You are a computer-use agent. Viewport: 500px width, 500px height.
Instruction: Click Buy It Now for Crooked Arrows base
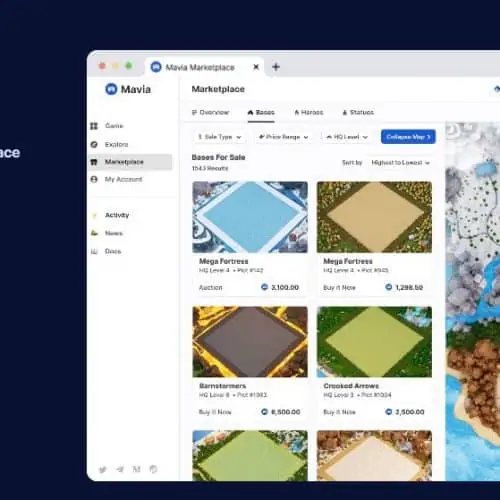tap(339, 412)
